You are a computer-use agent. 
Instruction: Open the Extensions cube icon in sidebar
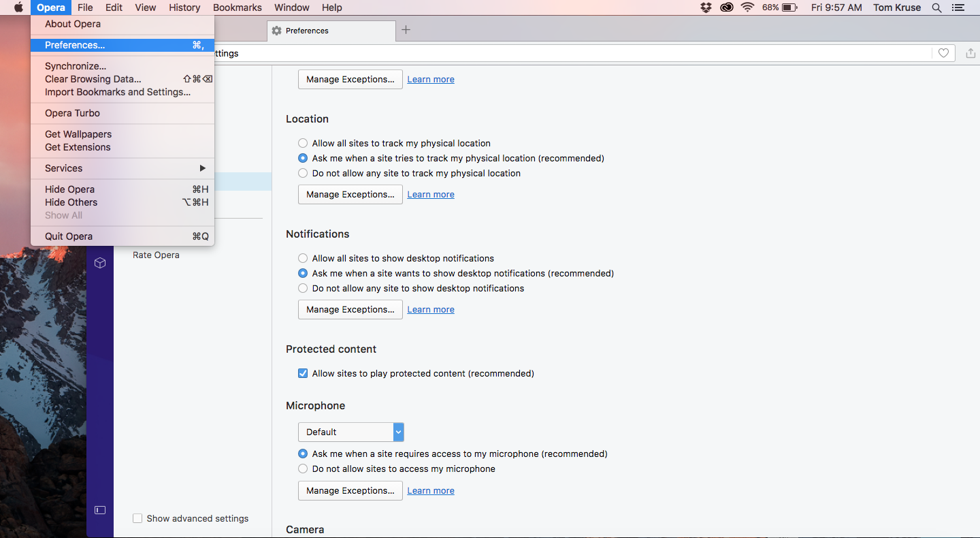coord(100,263)
